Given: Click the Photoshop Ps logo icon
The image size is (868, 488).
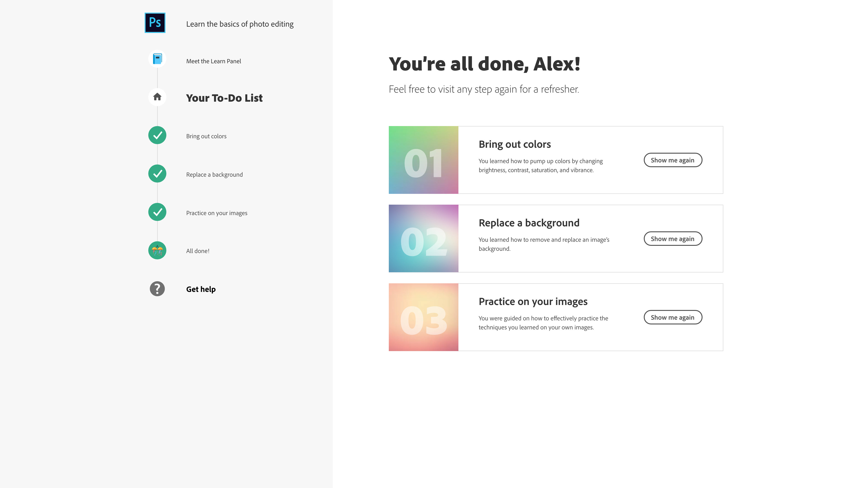Looking at the screenshot, I should (x=155, y=23).
